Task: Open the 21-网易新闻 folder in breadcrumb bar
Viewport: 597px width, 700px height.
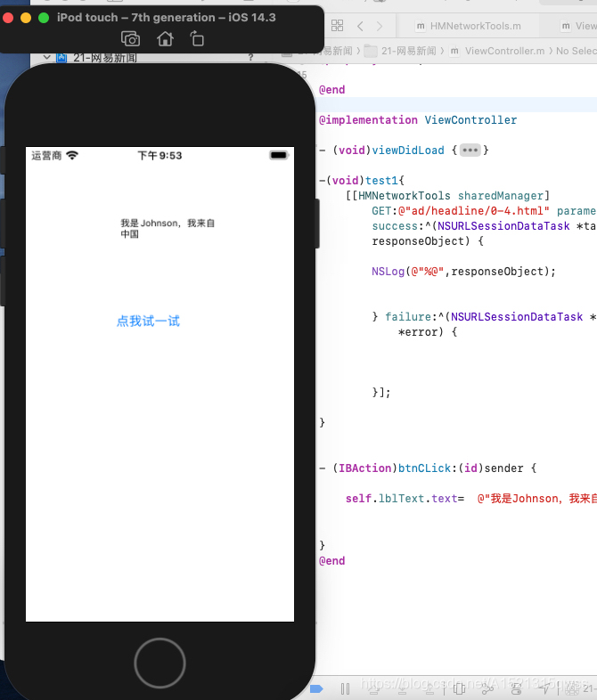Action: (400, 51)
